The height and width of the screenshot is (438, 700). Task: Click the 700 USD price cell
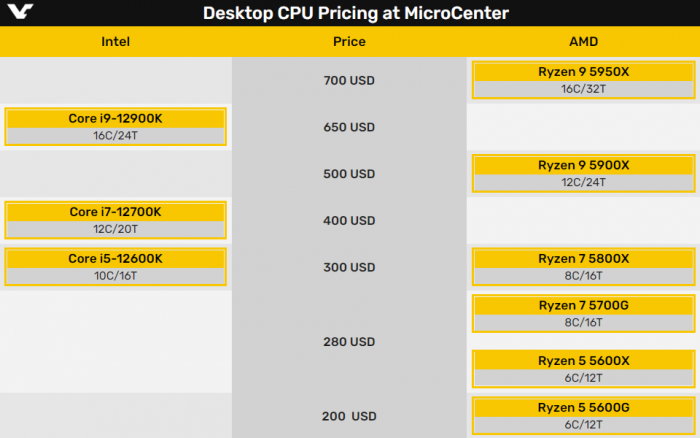coord(349,80)
